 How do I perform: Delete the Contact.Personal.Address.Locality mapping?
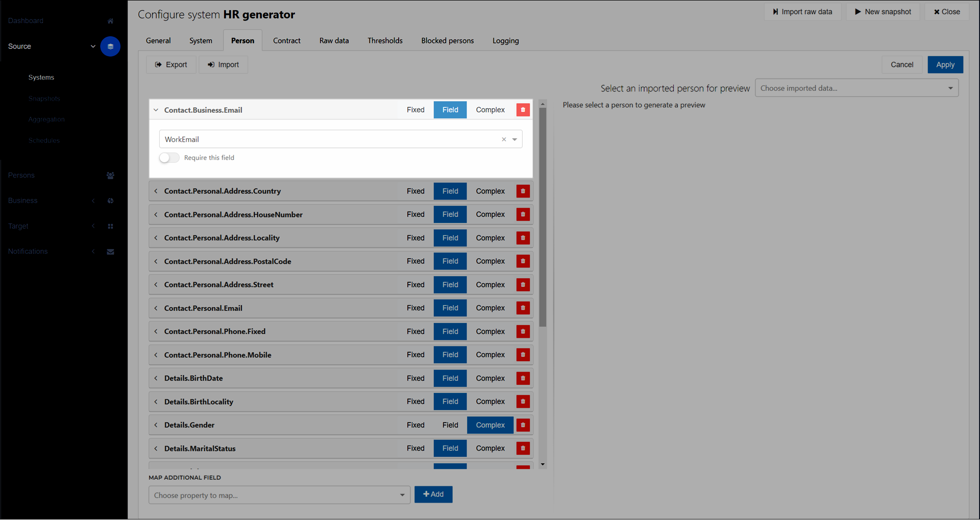523,238
